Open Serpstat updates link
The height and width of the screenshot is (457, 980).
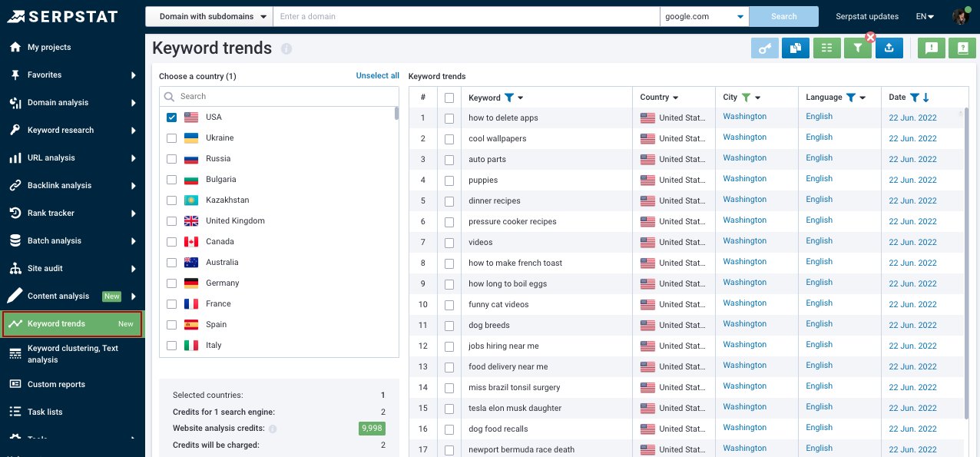(867, 16)
